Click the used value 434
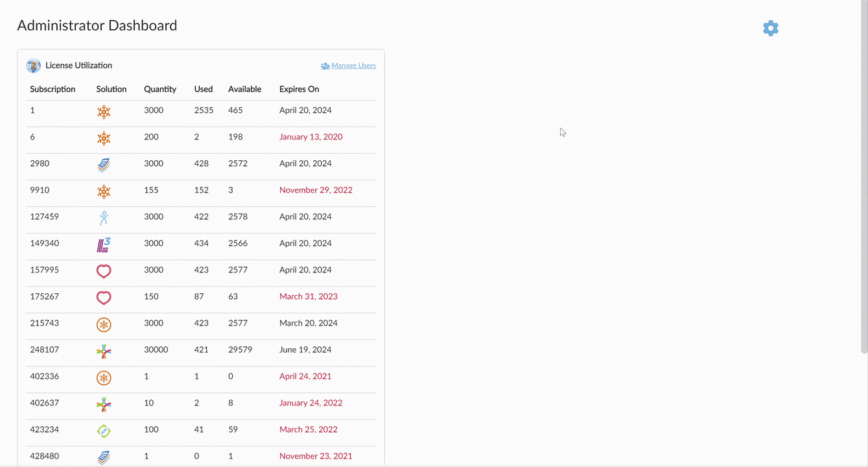Image resolution: width=868 pixels, height=467 pixels. pyautogui.click(x=202, y=243)
